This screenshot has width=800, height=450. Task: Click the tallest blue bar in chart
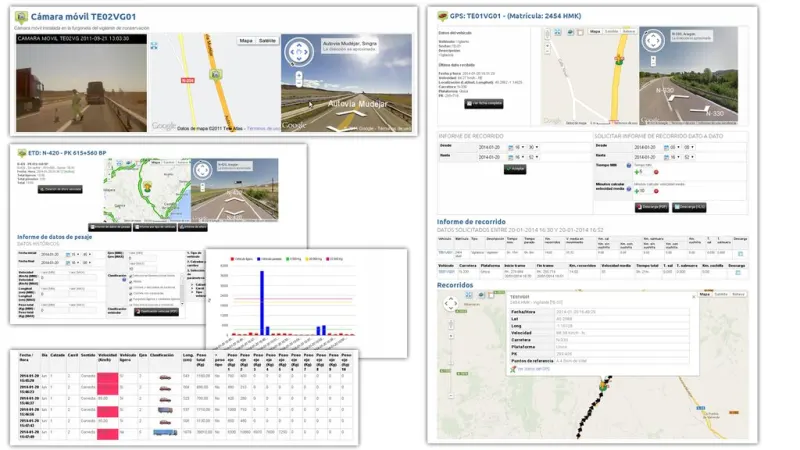point(262,303)
